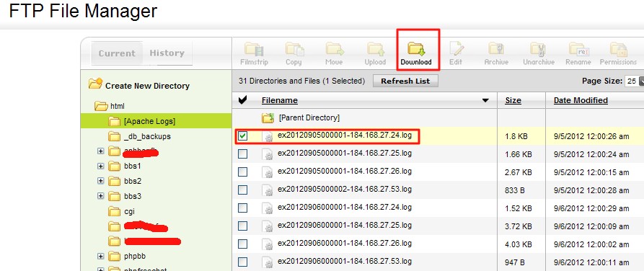
Task: Click the Create New Directory link
Action: (147, 86)
